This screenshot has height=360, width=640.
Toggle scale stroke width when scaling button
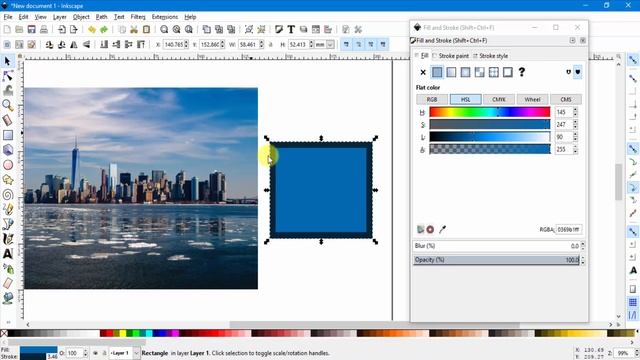tap(346, 44)
